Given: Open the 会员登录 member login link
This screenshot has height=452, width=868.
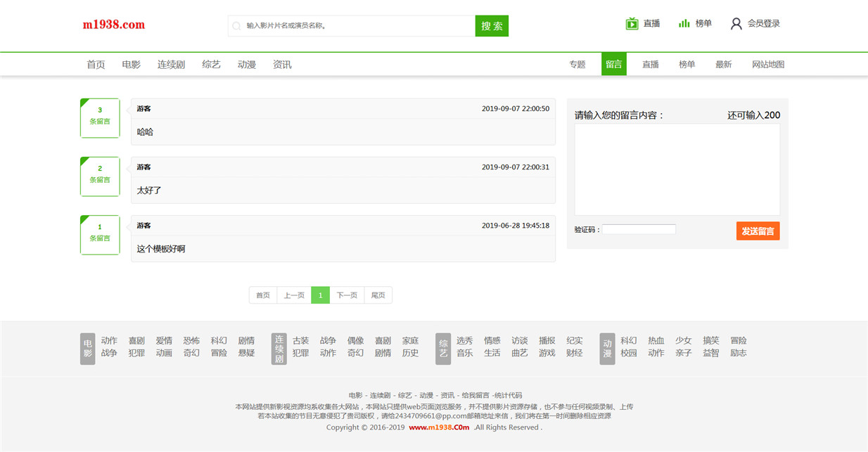Looking at the screenshot, I should pos(764,24).
